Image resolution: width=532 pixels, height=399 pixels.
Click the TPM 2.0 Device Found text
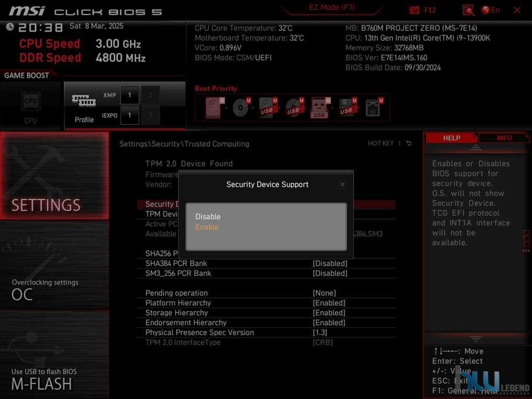coord(189,164)
